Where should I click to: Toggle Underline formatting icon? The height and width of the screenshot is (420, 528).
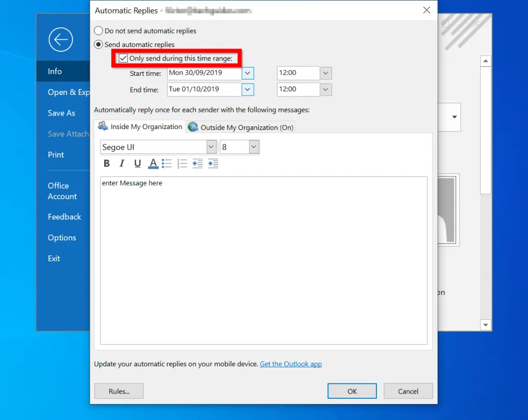138,164
